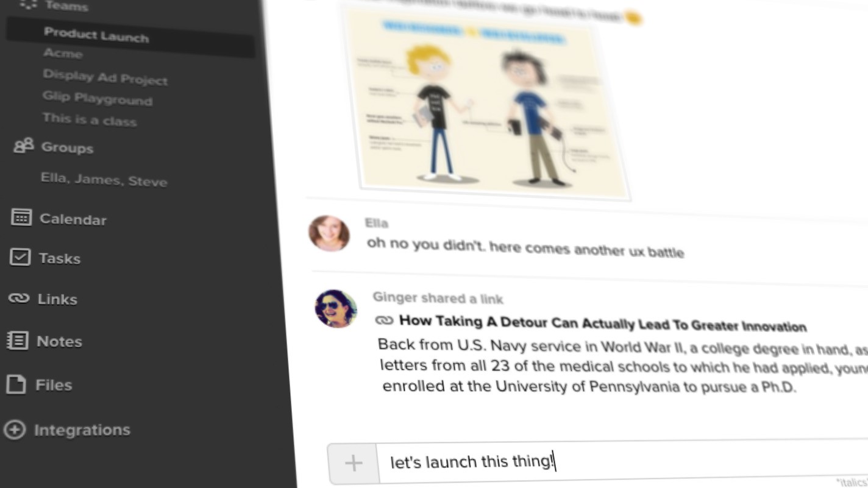Open the This is a class team
868x488 pixels.
[x=90, y=119]
